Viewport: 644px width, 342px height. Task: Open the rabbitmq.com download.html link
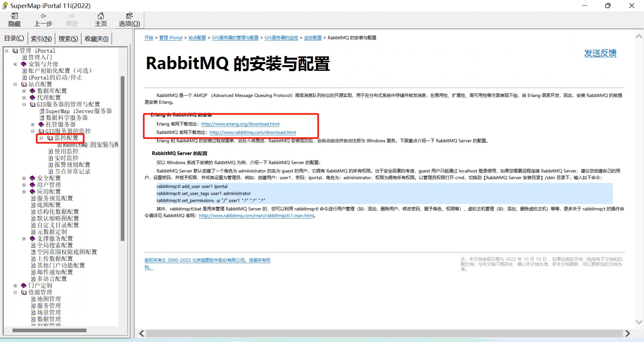coord(253,132)
